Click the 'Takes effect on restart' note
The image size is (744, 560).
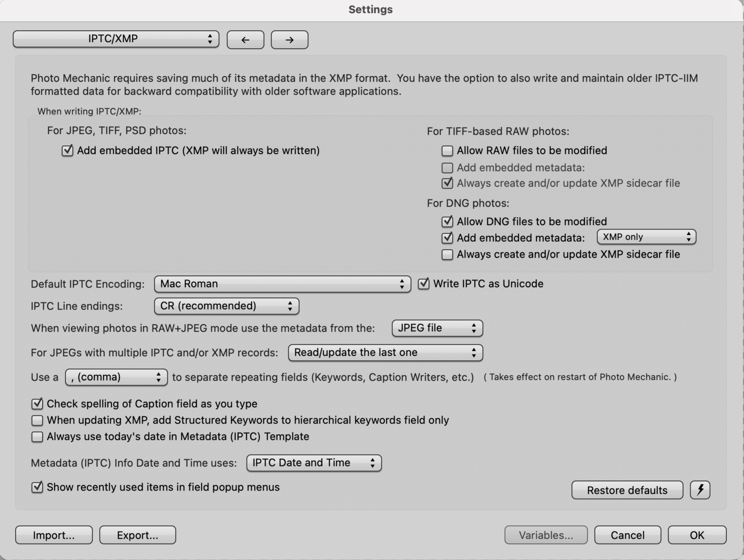(580, 377)
